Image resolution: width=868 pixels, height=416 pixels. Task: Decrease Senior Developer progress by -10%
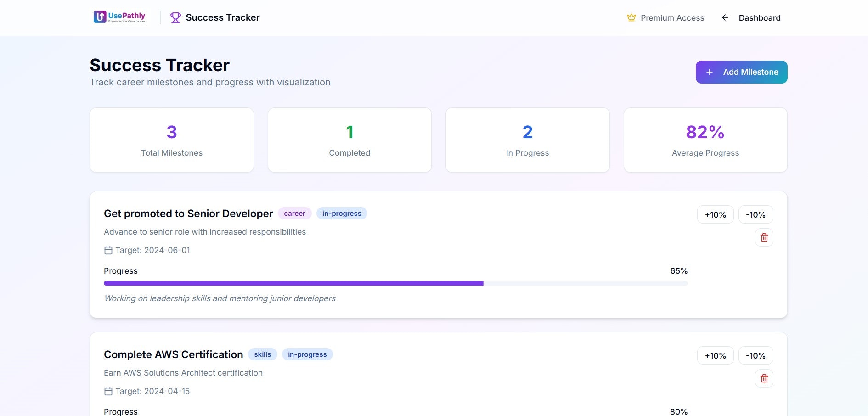coord(755,214)
